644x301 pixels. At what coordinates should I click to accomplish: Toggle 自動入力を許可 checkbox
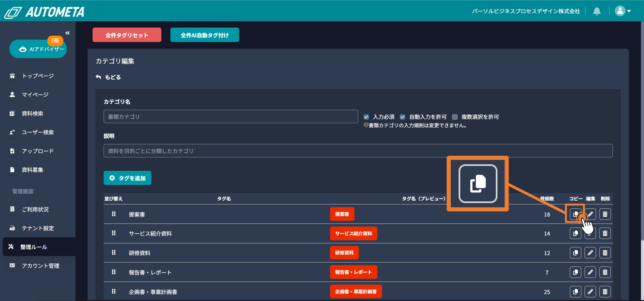tap(402, 117)
